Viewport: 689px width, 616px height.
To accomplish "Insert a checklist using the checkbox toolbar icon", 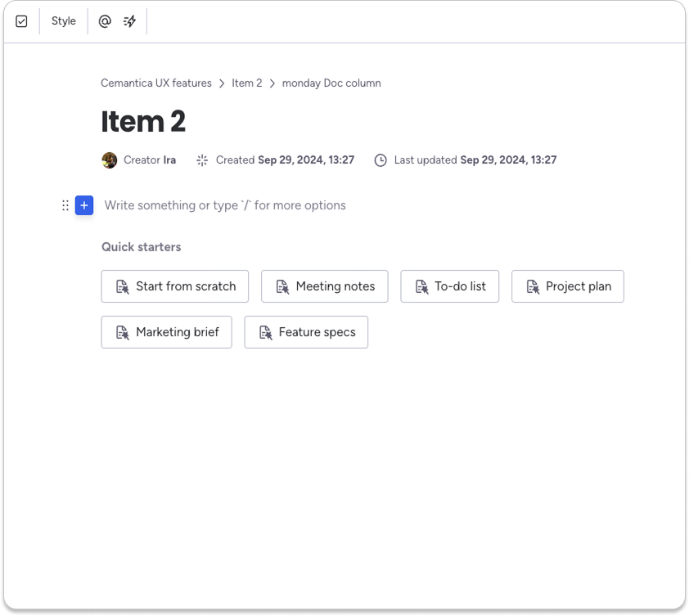I will coord(21,21).
